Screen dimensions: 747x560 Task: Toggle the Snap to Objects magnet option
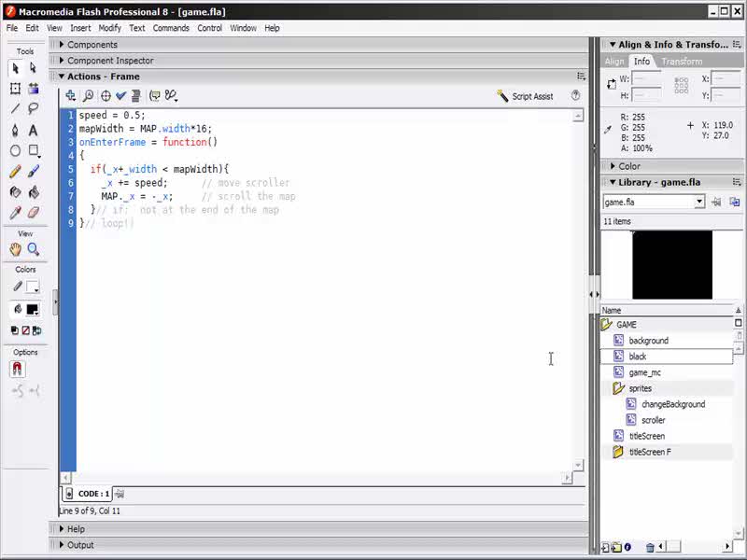click(17, 369)
